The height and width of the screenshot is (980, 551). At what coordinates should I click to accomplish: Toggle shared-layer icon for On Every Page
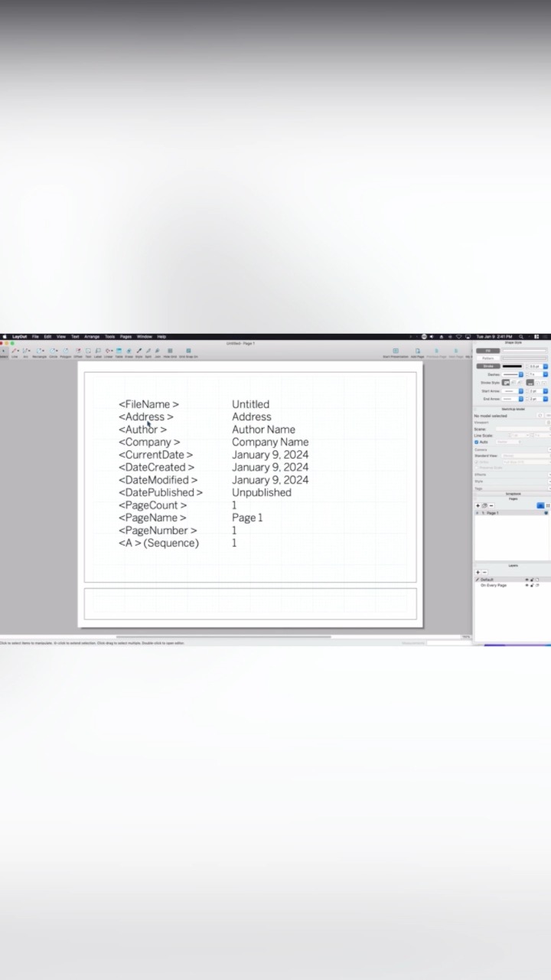click(x=537, y=585)
